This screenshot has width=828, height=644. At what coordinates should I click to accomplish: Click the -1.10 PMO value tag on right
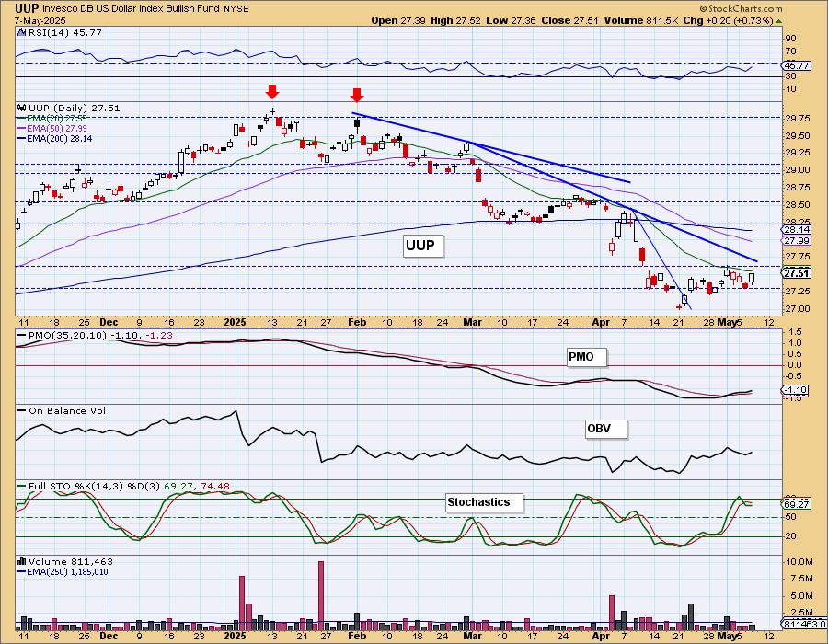coord(795,390)
